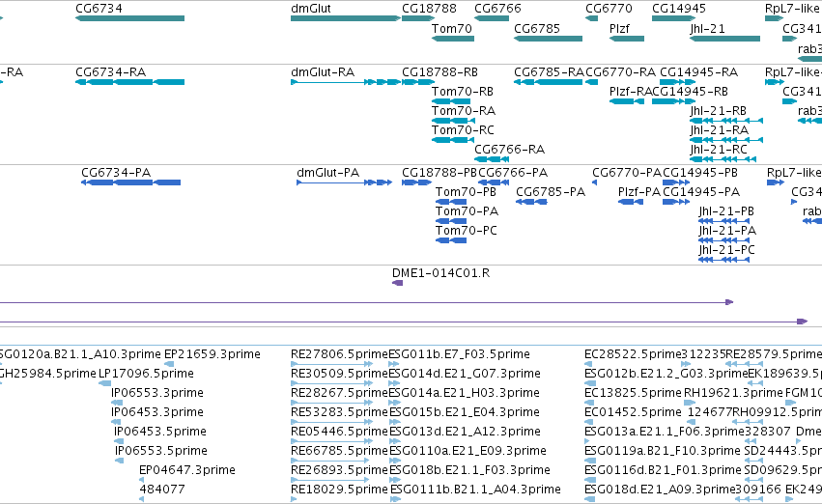This screenshot has width=822, height=504.
Task: Open the Jhl-21-PB protein label
Action: point(726,211)
